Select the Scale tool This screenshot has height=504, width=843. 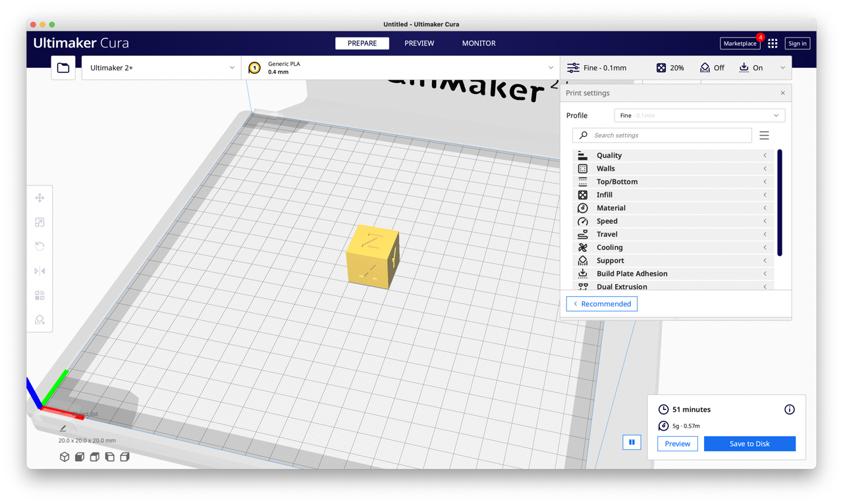pyautogui.click(x=40, y=222)
